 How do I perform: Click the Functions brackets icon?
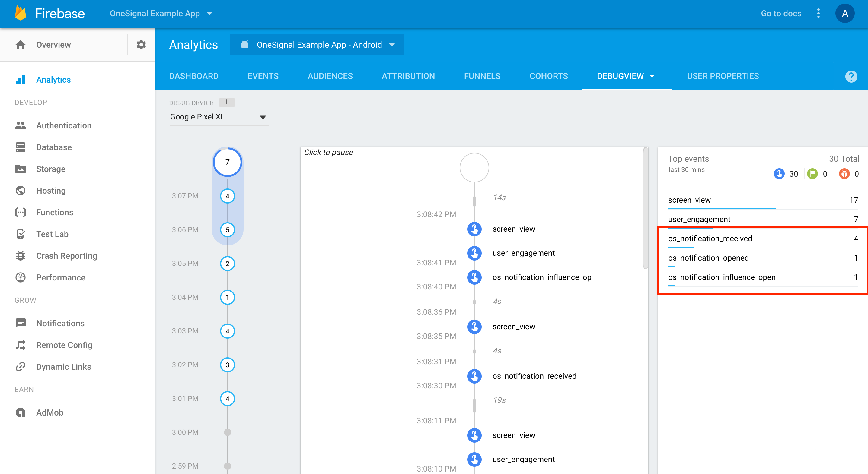[x=21, y=212]
